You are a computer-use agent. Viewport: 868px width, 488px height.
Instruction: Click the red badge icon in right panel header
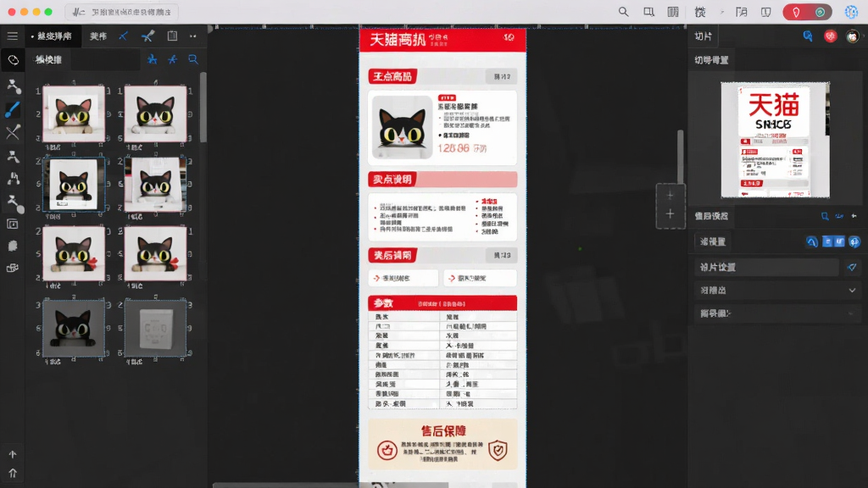[x=831, y=36]
